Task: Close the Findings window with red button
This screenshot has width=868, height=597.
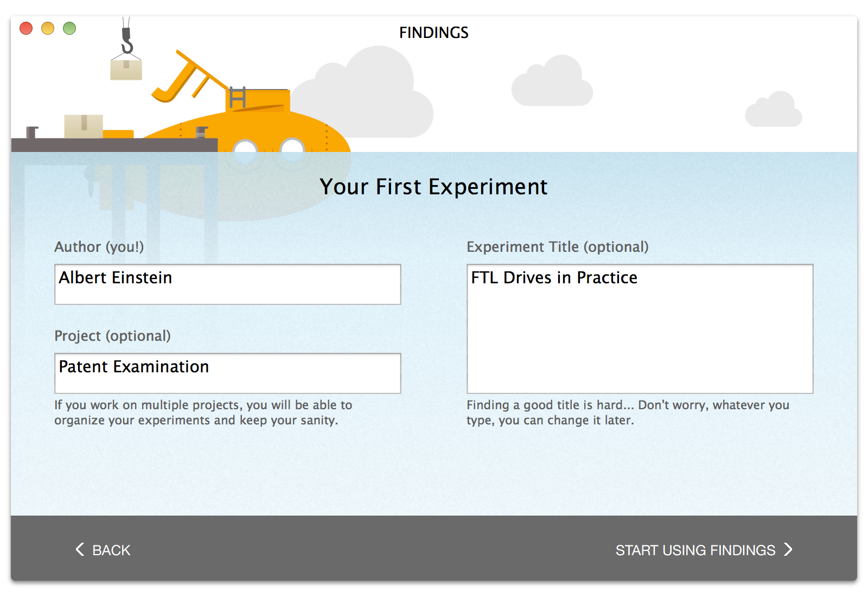Action: pyautogui.click(x=26, y=28)
